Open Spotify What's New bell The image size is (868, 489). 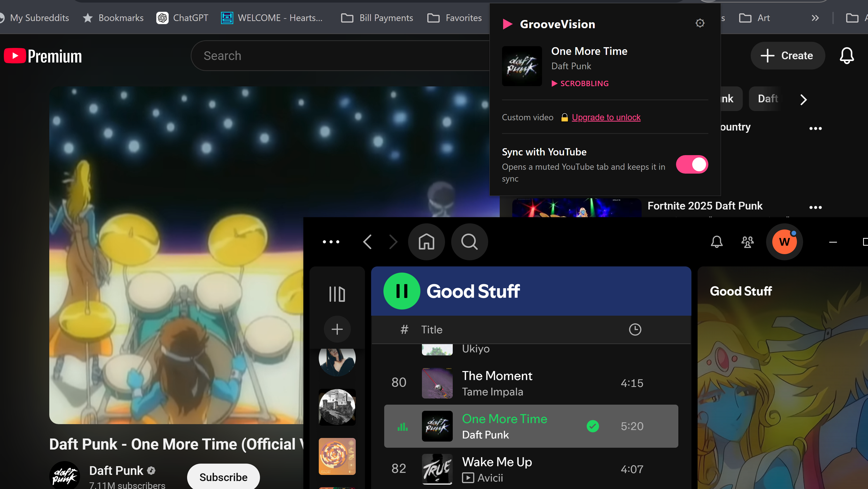coord(716,242)
